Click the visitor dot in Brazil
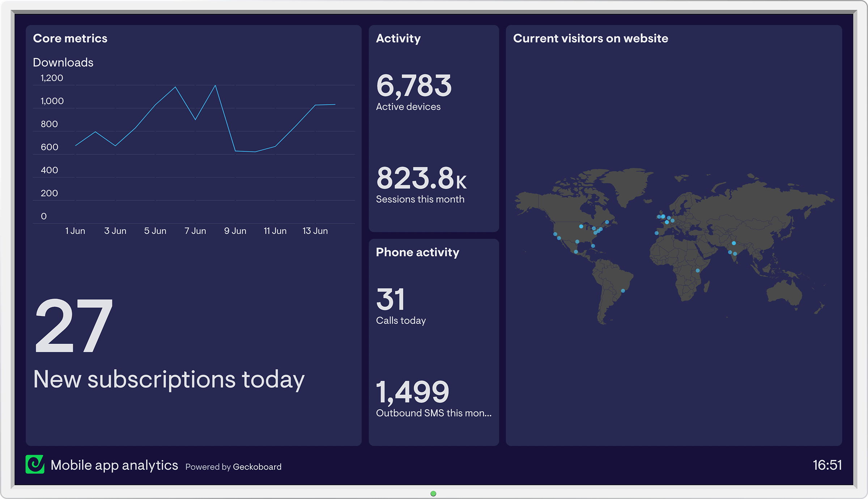Viewport: 868px width, 499px height. click(x=623, y=291)
